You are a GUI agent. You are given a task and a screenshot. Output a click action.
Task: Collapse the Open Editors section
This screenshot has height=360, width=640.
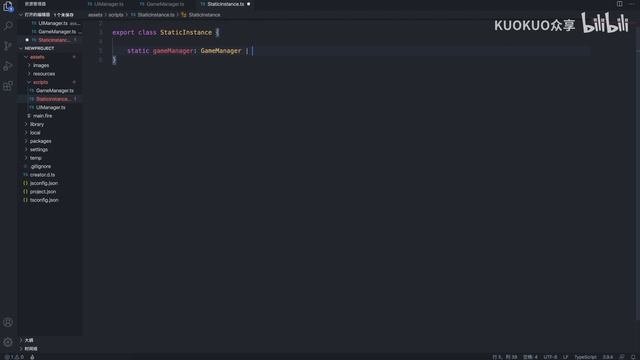[49, 15]
